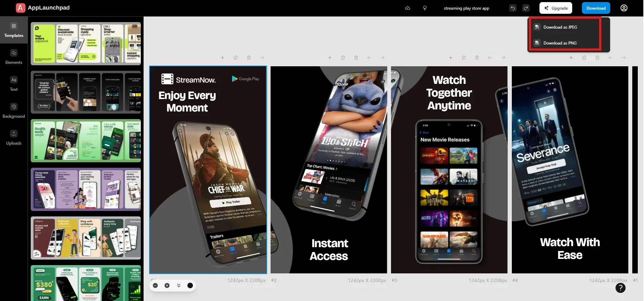Edit the project name 'streaming play store app'
644x301 pixels.
click(466, 8)
